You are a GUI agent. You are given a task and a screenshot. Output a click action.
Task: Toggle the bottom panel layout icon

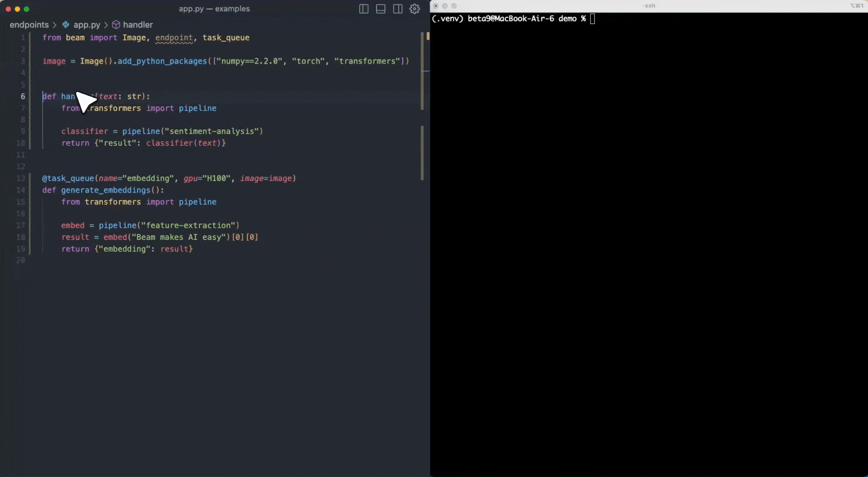pyautogui.click(x=381, y=9)
